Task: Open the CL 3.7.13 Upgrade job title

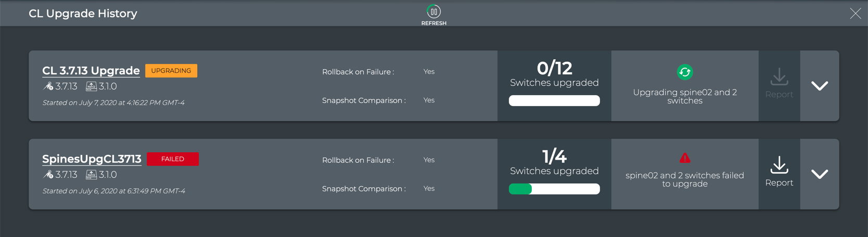Action: (x=91, y=71)
